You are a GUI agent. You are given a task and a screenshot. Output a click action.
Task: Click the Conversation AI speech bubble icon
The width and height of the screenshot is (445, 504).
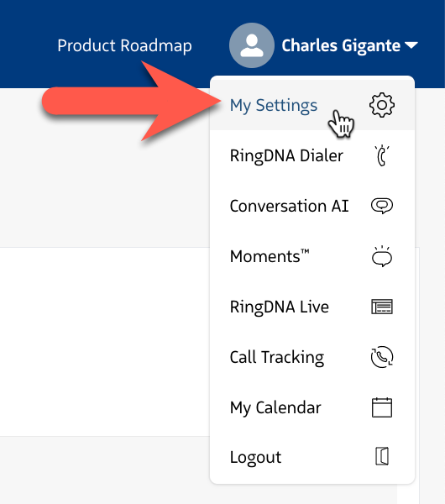(x=382, y=206)
